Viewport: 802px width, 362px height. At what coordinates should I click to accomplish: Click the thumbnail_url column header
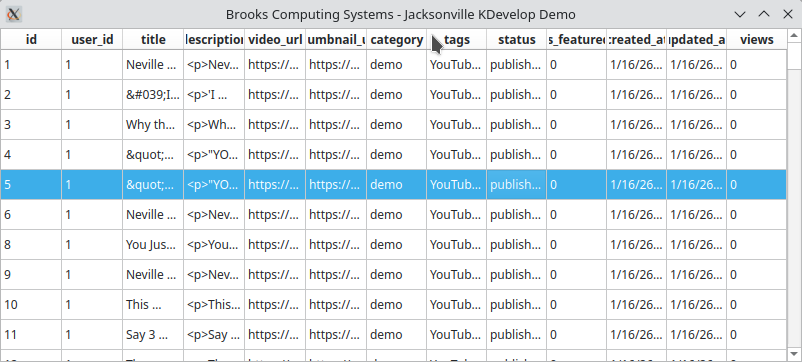336,39
